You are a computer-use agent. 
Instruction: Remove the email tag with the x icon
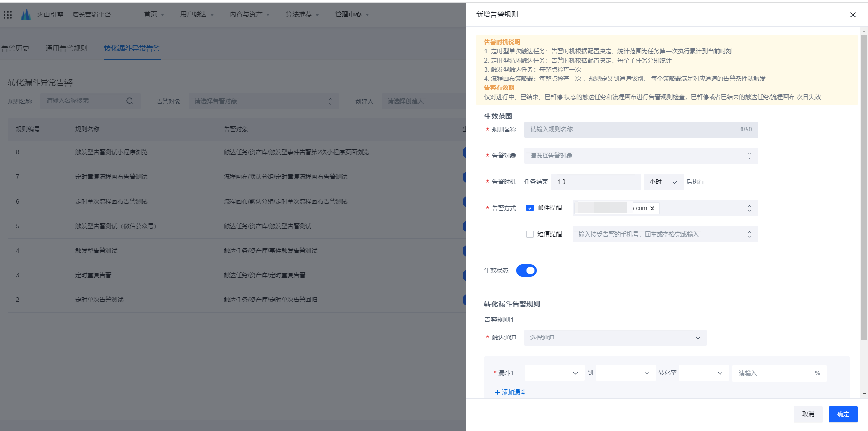coord(652,209)
